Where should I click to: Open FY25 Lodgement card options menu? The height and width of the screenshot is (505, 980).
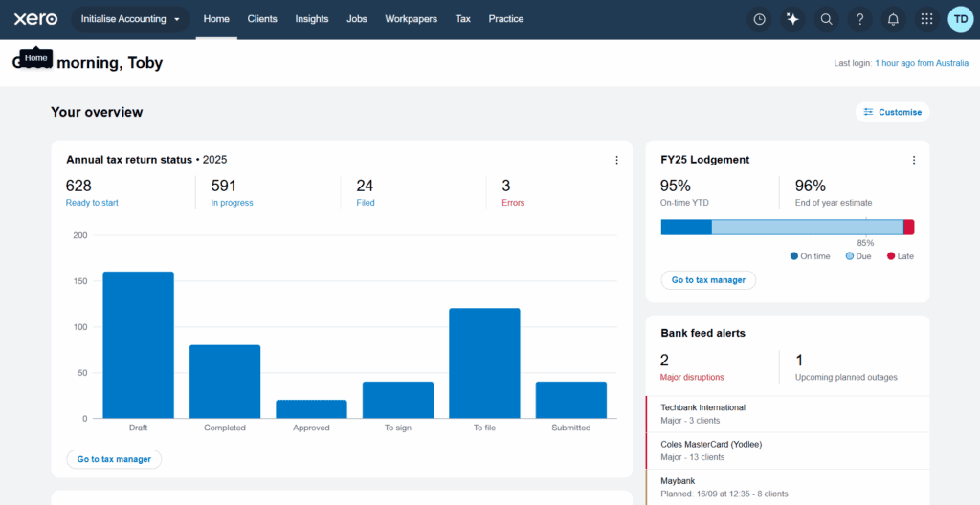point(913,160)
